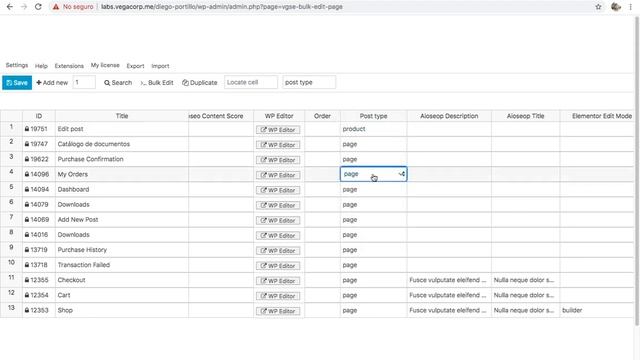Viewport: 640px width, 360px height.
Task: Open Search tool
Action: pos(118,82)
